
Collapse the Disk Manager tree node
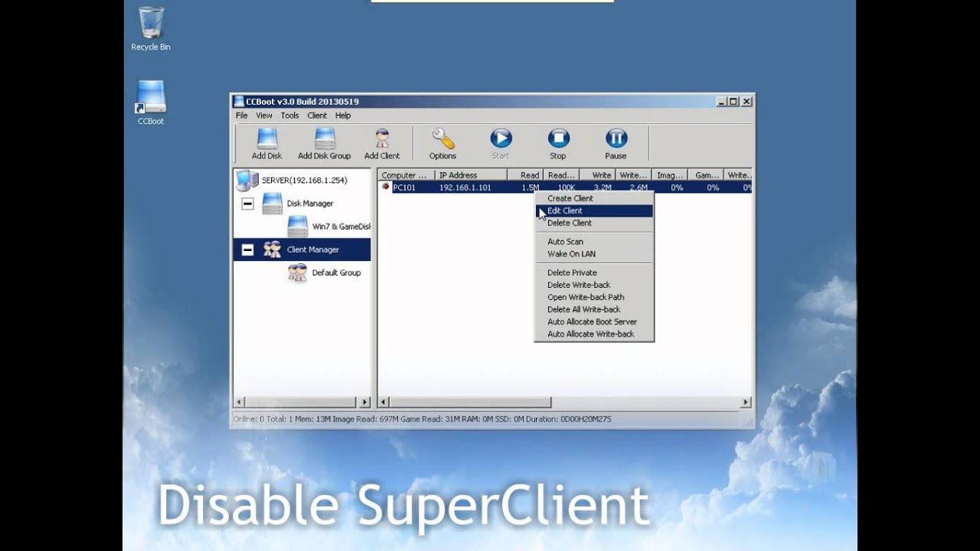click(x=247, y=204)
